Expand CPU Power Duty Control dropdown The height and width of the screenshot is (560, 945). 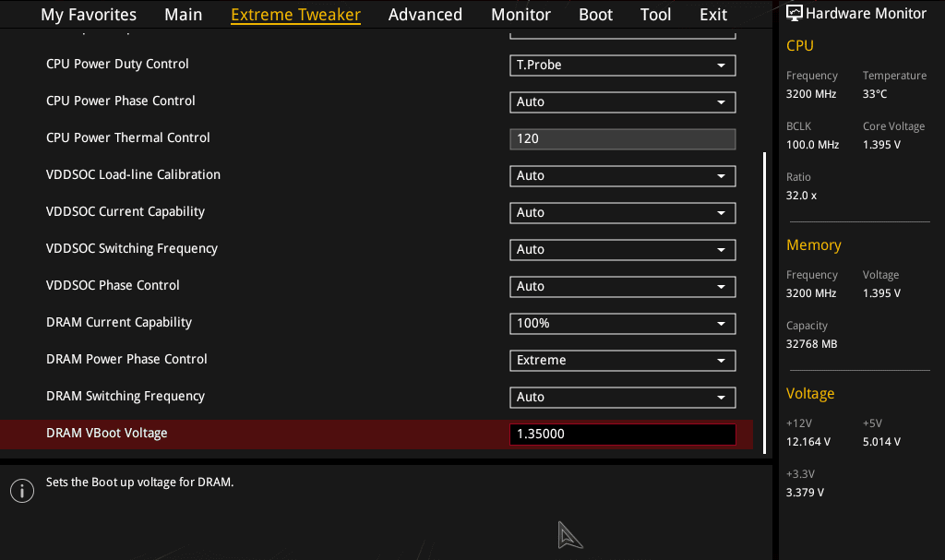tap(622, 66)
